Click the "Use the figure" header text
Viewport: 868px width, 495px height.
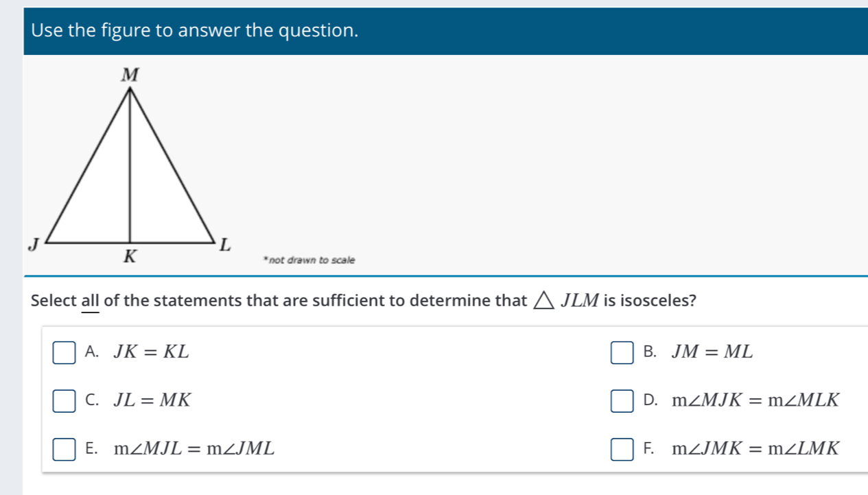click(195, 31)
